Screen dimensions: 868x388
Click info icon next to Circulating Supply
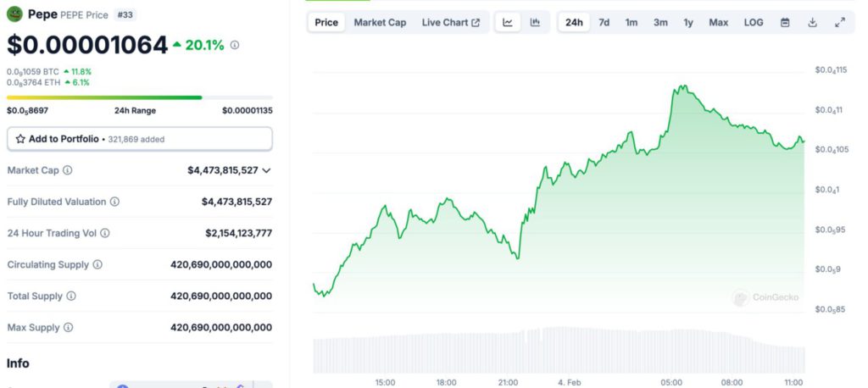(x=97, y=264)
